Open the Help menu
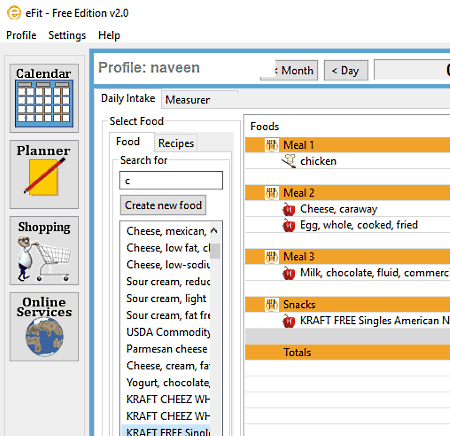Image resolution: width=450 pixels, height=436 pixels. click(109, 35)
